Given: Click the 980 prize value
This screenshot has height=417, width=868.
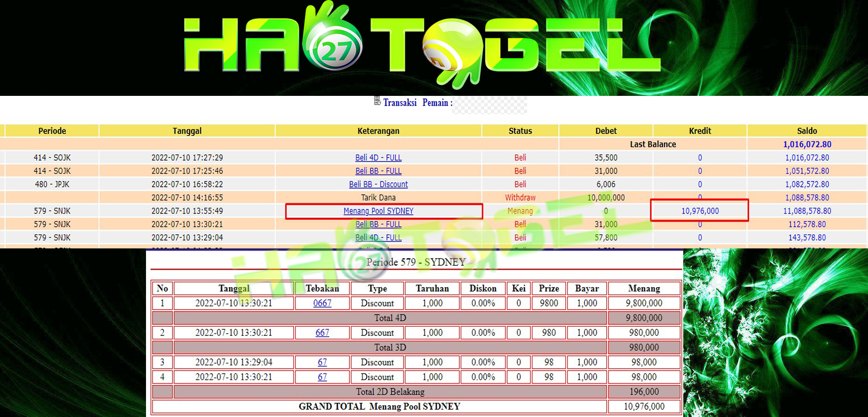Looking at the screenshot, I should point(549,333).
